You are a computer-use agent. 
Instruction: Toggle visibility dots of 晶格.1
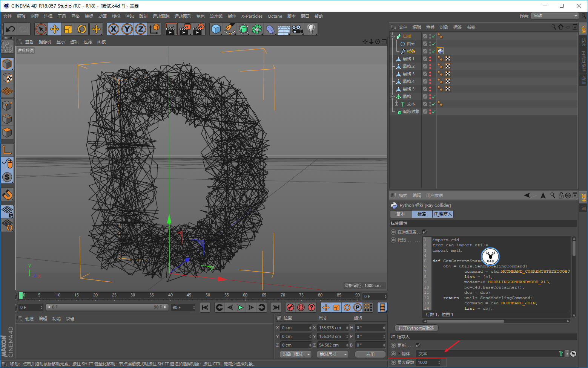(x=430, y=59)
